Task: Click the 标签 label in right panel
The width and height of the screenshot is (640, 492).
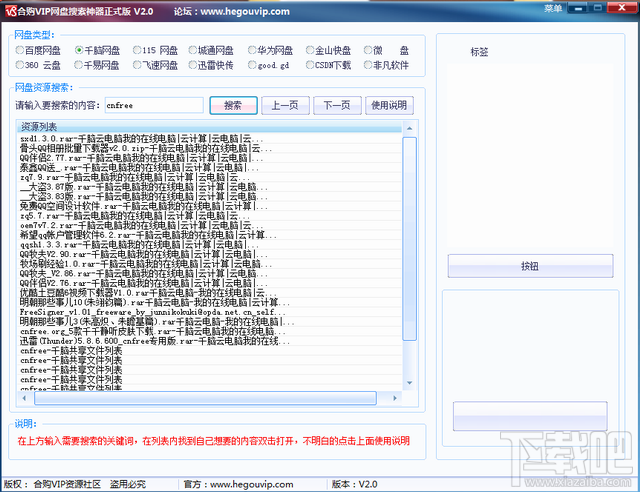Action: [479, 52]
